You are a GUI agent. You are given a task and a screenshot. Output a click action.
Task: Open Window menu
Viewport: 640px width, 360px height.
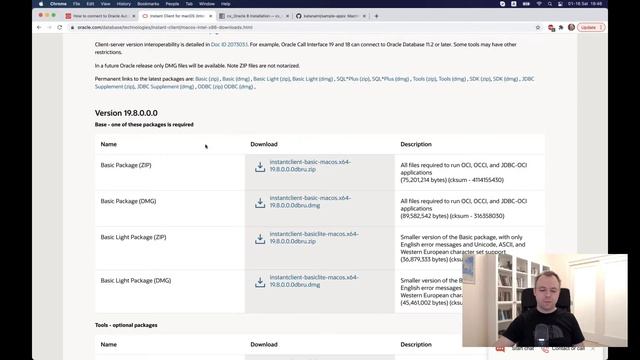pos(207,4)
